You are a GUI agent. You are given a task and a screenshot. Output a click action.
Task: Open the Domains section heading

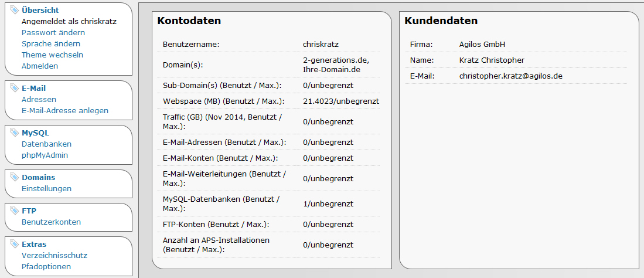pos(39,177)
